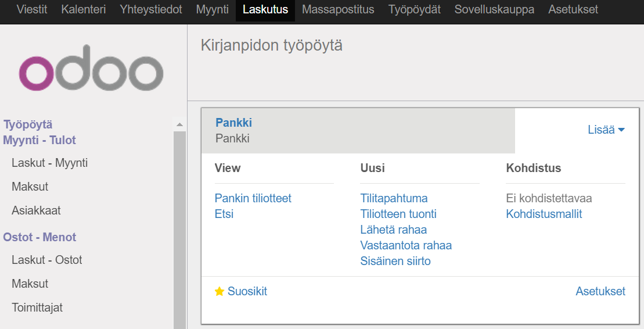Click the Etsi link

224,214
